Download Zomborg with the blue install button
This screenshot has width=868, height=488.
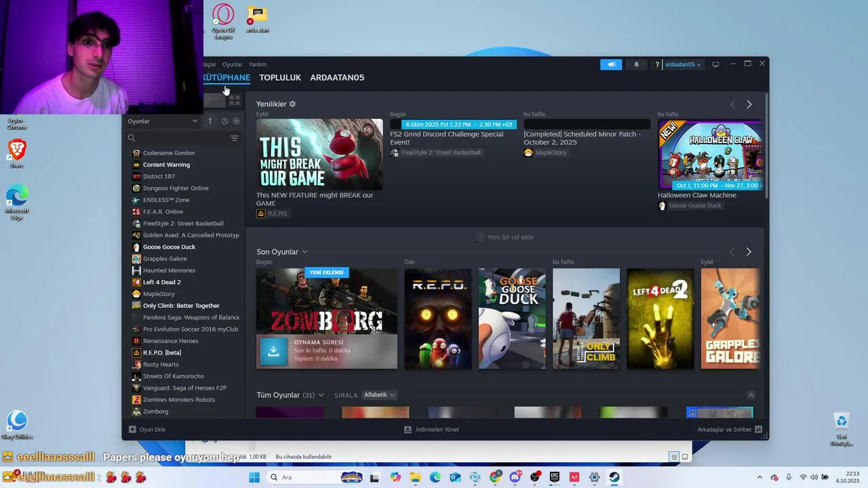(273, 351)
